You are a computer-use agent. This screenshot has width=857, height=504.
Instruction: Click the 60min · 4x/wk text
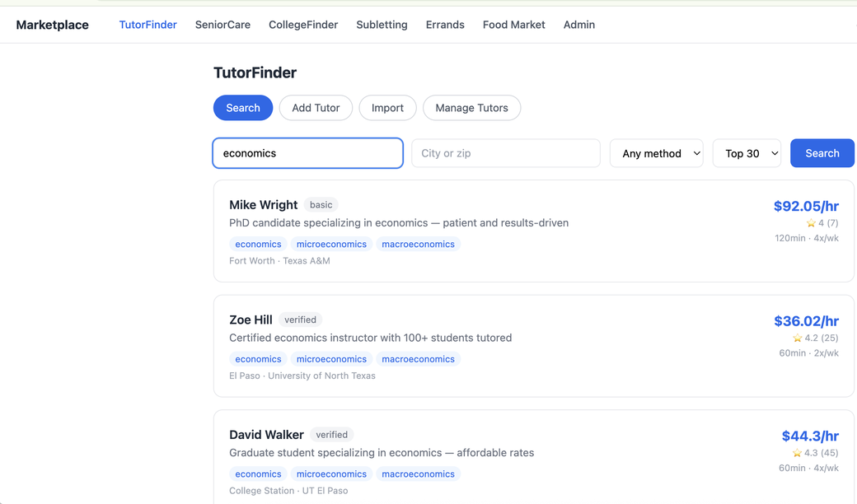click(x=808, y=468)
